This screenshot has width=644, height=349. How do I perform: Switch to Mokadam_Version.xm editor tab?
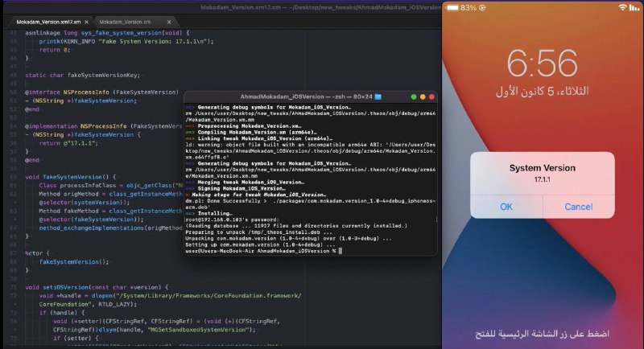[125, 22]
